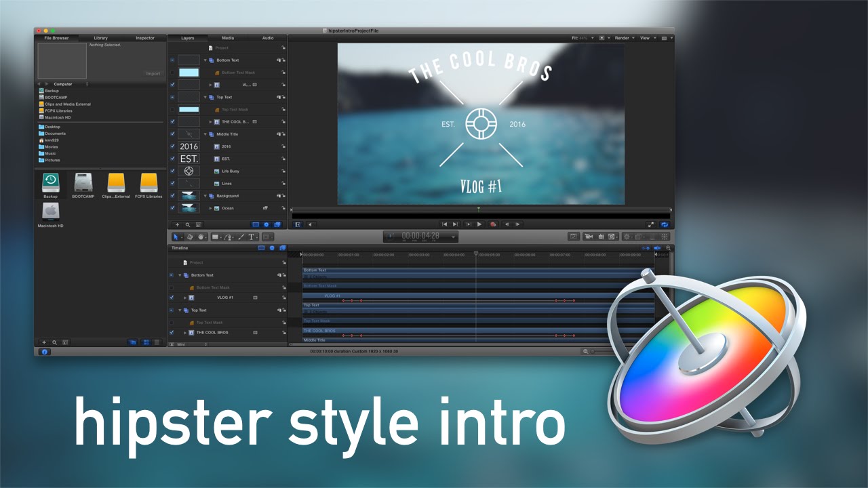
Task: Open the Fit zoom level dropdown
Action: (583, 38)
